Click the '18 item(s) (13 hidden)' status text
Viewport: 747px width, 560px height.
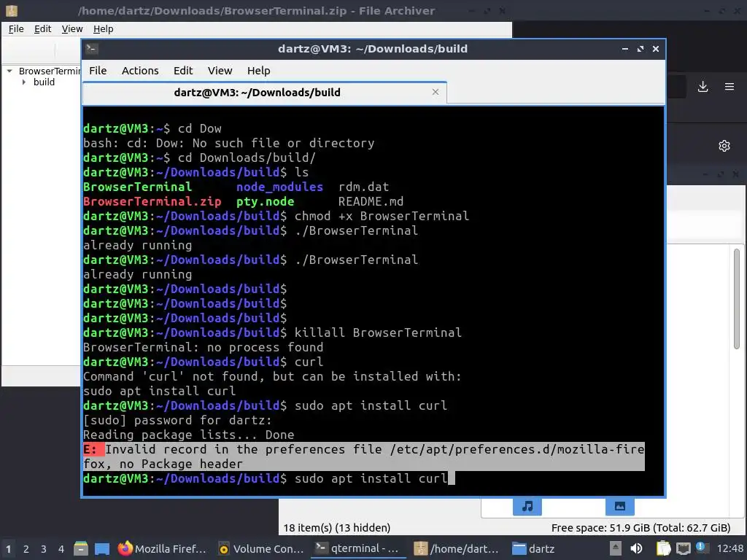tap(337, 528)
